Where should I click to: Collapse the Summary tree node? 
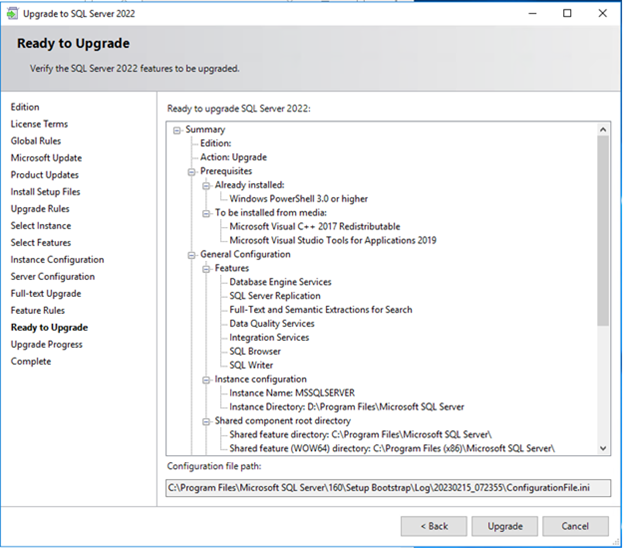click(177, 130)
